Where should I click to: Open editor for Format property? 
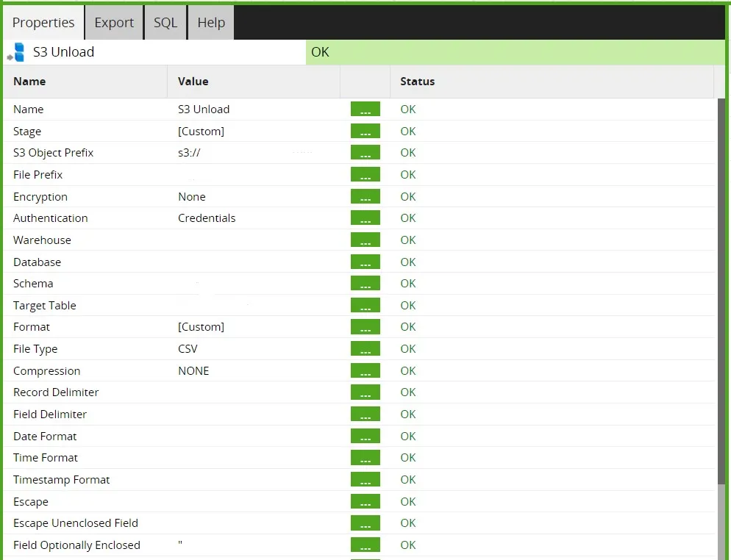365,326
